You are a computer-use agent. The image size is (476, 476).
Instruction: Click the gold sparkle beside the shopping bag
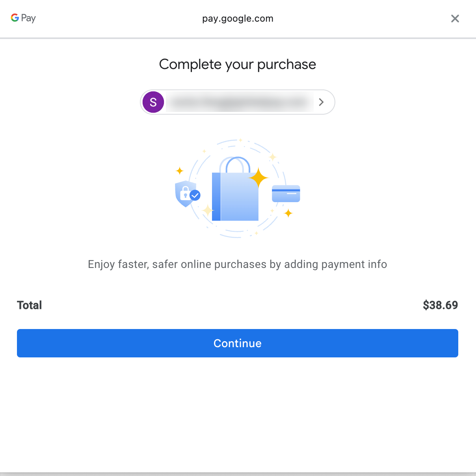point(259,178)
